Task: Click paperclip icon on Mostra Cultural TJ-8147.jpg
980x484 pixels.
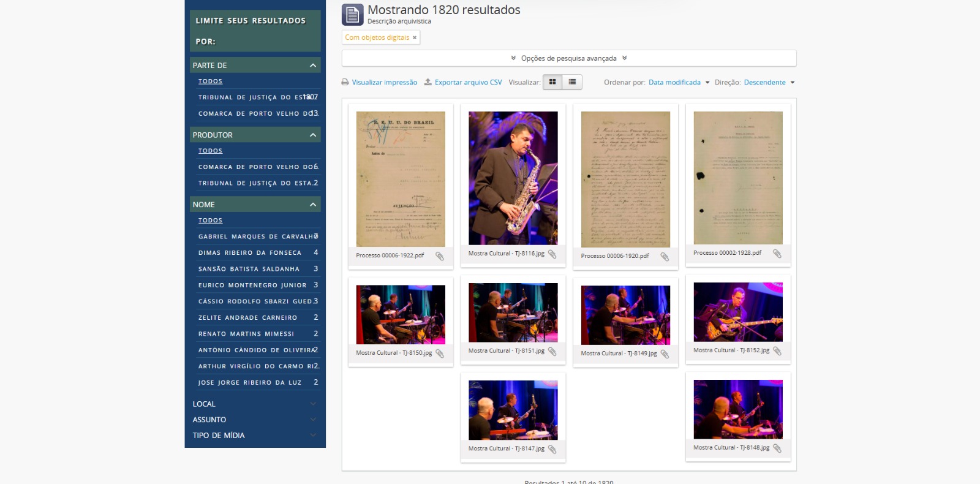Action: pyautogui.click(x=552, y=449)
